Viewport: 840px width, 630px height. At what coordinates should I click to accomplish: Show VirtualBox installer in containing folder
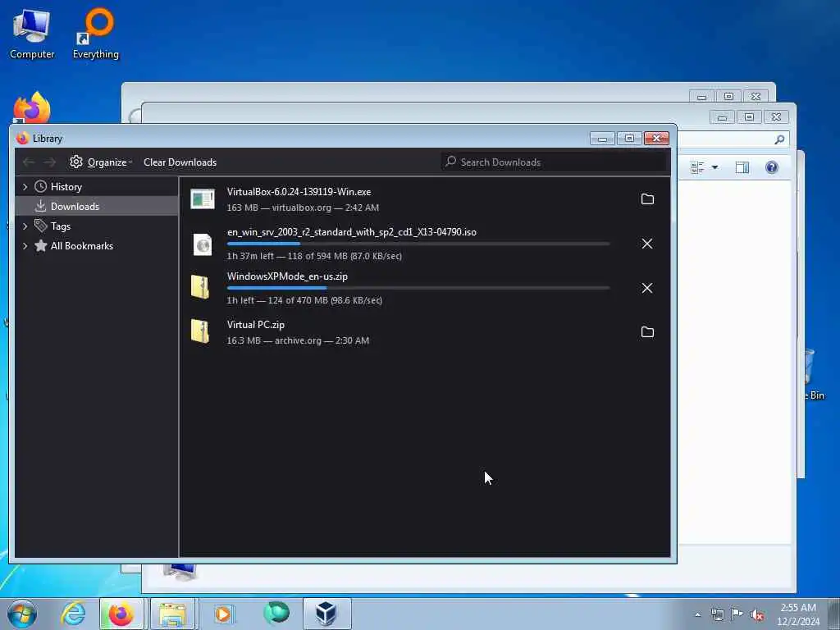click(x=647, y=199)
